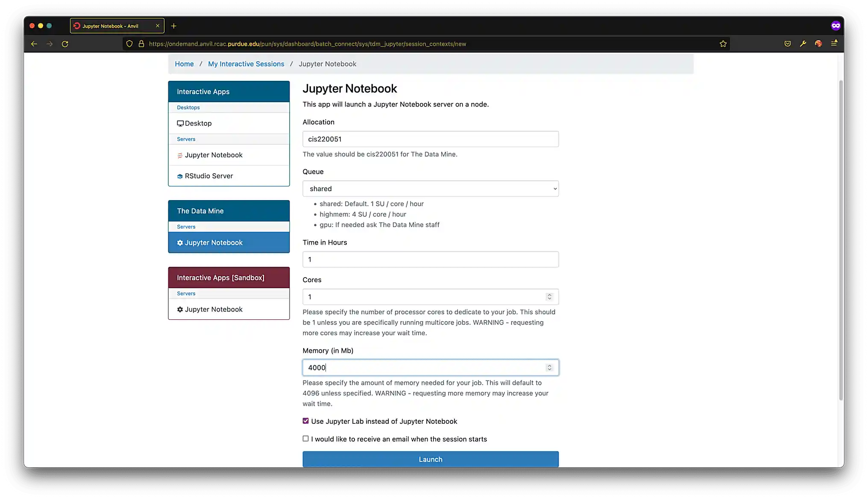Click the Home breadcrumb link

point(184,64)
